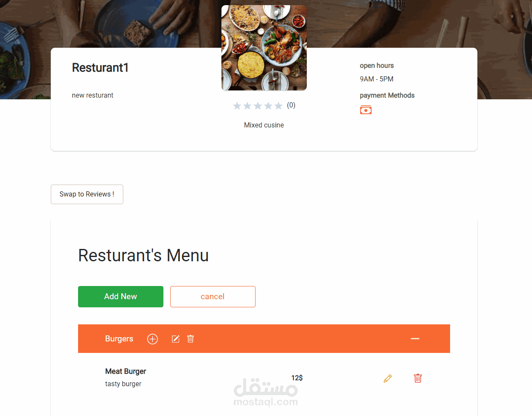Click Swap to Reviews button
This screenshot has width=532, height=416.
[x=87, y=194]
